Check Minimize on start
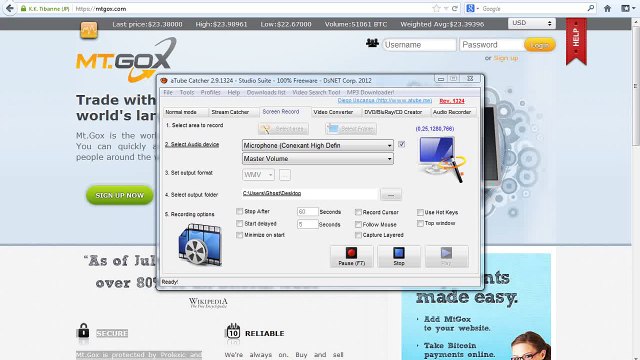 [x=240, y=235]
